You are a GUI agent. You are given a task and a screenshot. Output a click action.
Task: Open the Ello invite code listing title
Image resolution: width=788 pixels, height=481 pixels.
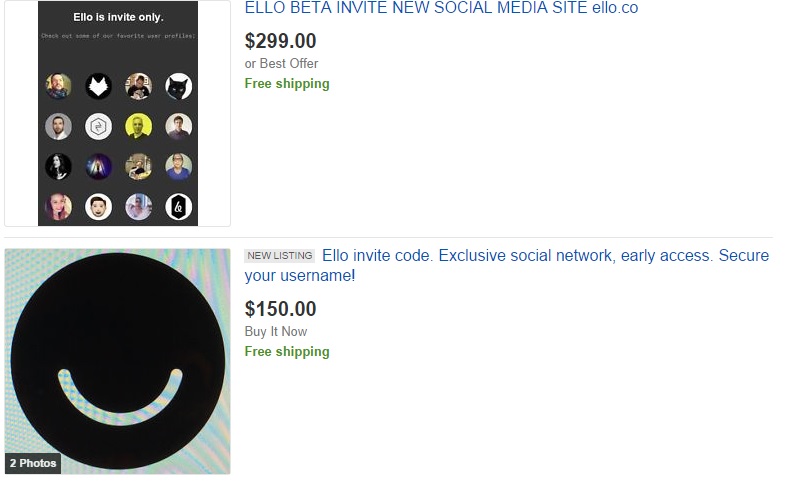(x=546, y=256)
